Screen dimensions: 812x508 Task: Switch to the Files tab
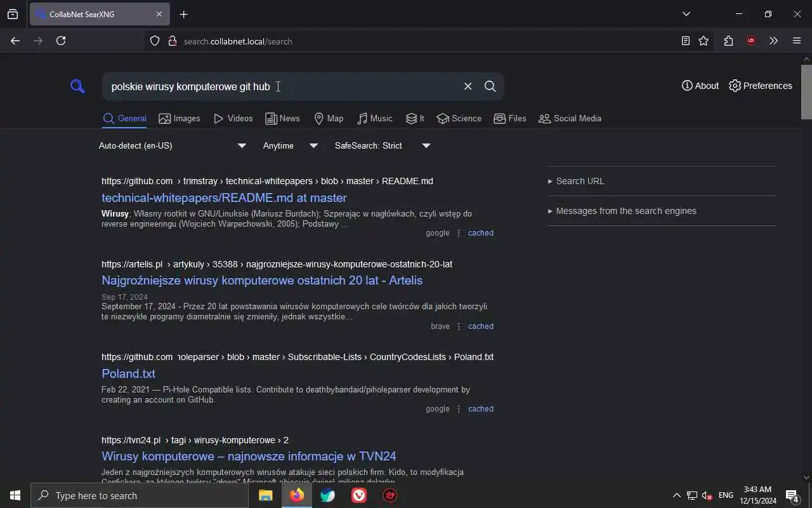pos(510,119)
